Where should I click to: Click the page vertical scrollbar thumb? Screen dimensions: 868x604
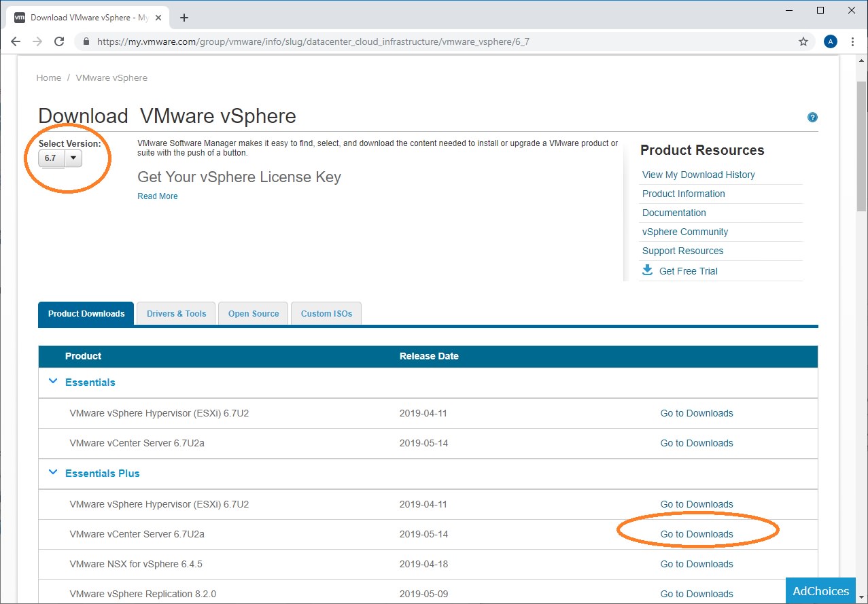(861, 147)
